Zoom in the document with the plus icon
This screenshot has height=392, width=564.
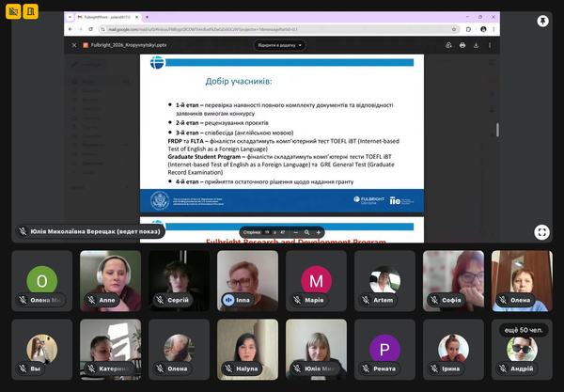(x=319, y=231)
